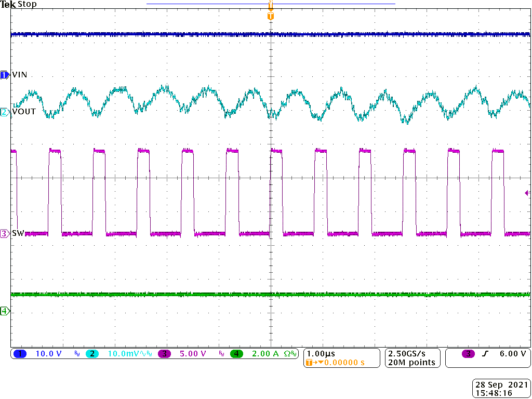Viewport: 532px width, 399px height.
Task: Select the Channel 4 badge on left edge
Action: click(x=4, y=311)
